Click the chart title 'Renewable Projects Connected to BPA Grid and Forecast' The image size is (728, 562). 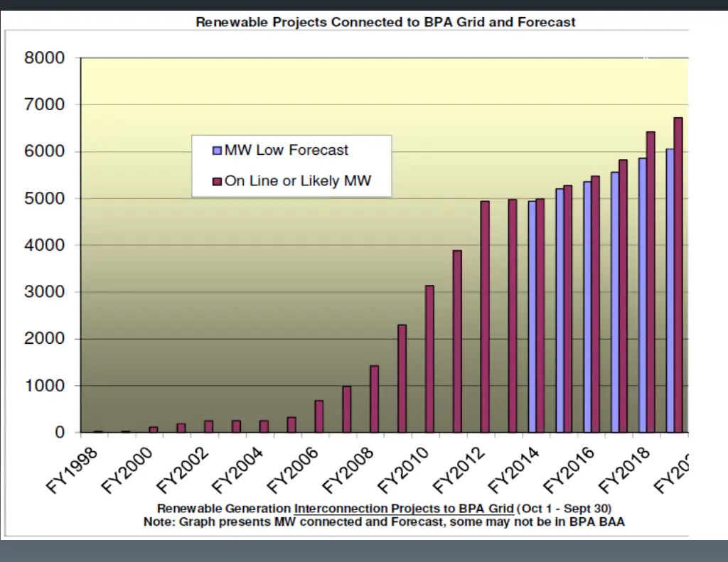point(385,22)
